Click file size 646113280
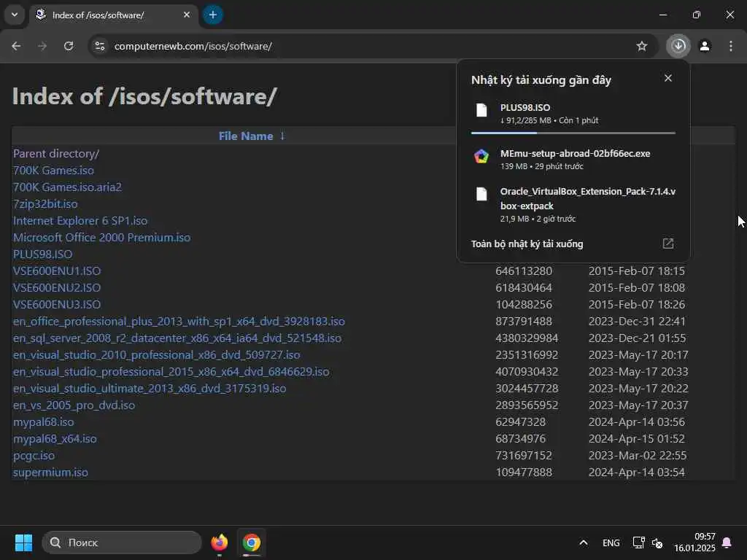 pyautogui.click(x=524, y=271)
